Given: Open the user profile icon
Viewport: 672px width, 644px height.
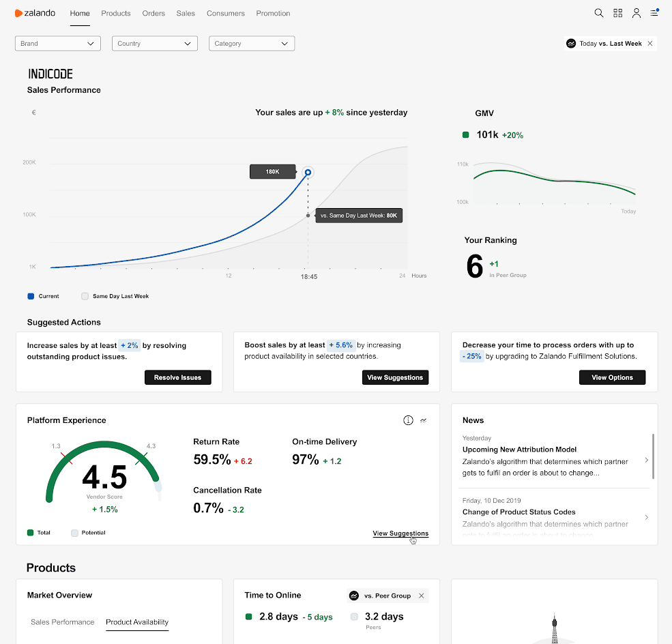Looking at the screenshot, I should tap(636, 13).
